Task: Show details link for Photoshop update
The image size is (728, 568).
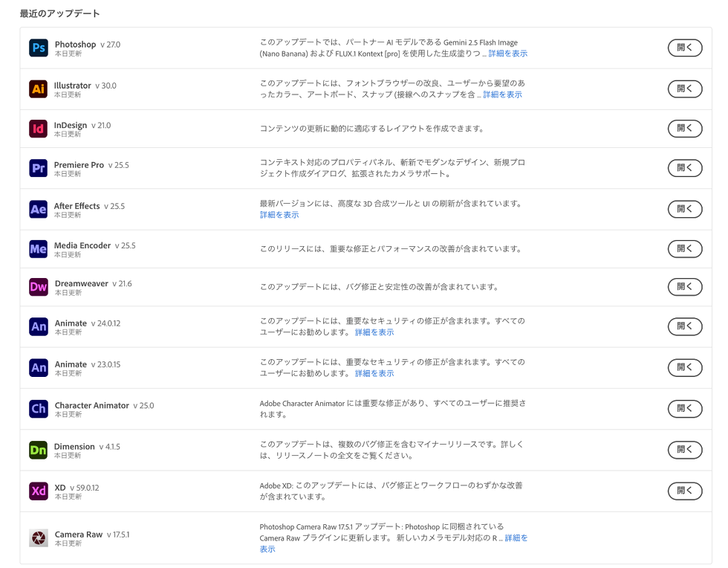Action: 508,54
